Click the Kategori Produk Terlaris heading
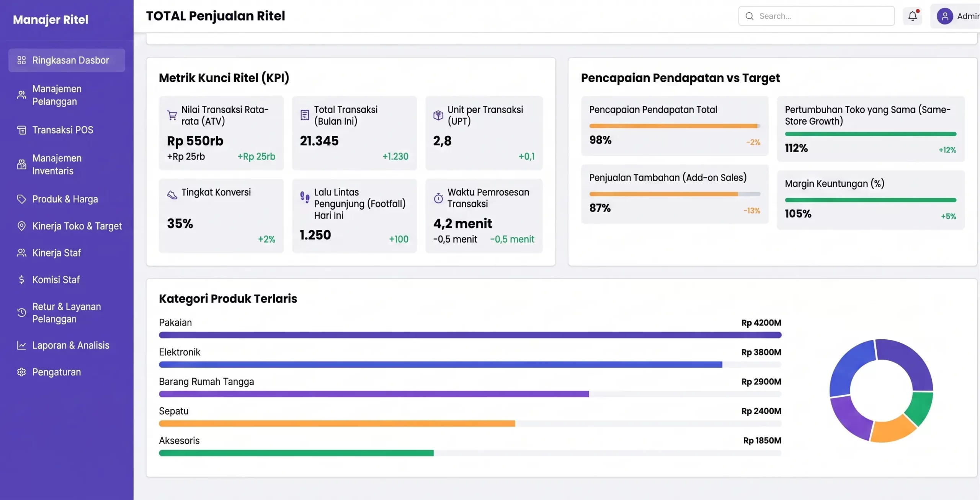Screen dimensions: 980x500 pos(228,298)
